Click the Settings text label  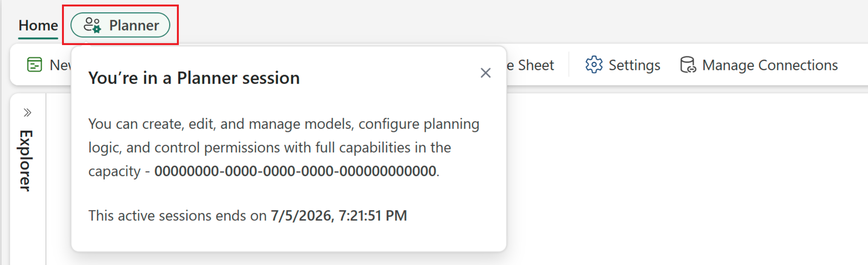point(634,65)
